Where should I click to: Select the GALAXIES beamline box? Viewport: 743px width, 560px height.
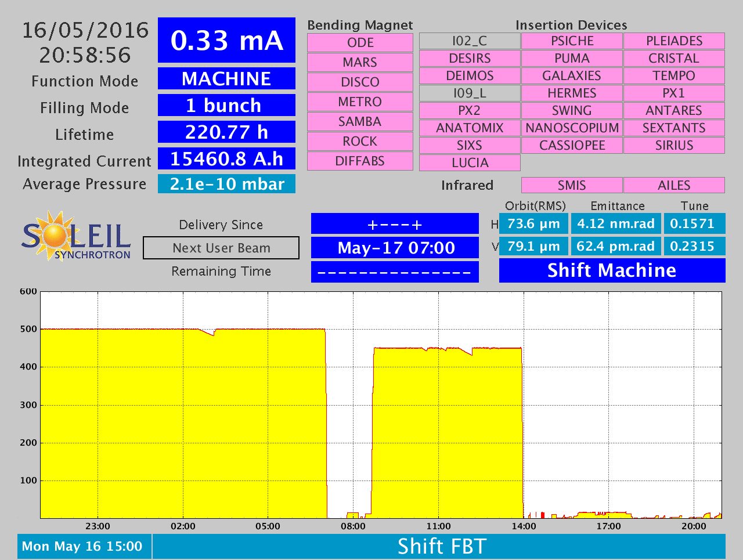(572, 75)
